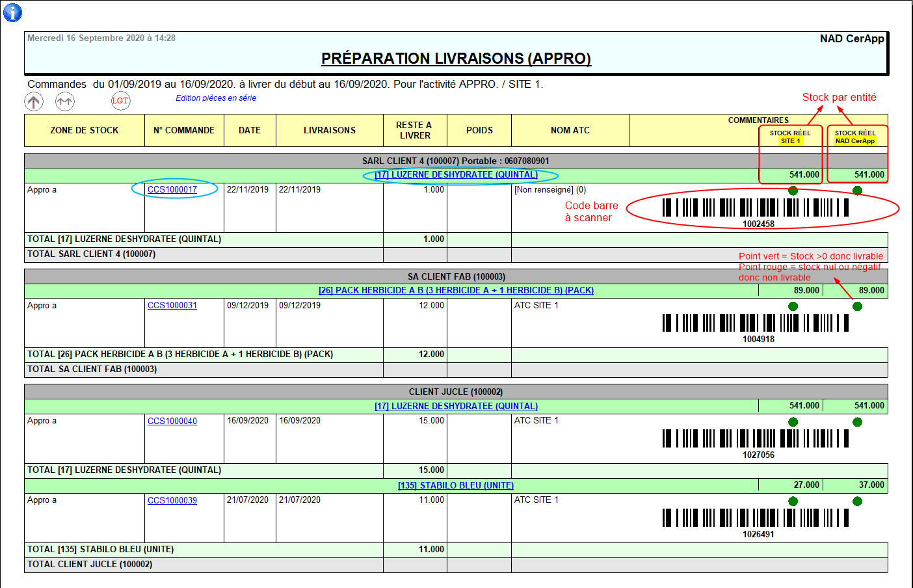The height and width of the screenshot is (588, 913).
Task: Click the barcode numbered 1002458
Action: pos(755,207)
